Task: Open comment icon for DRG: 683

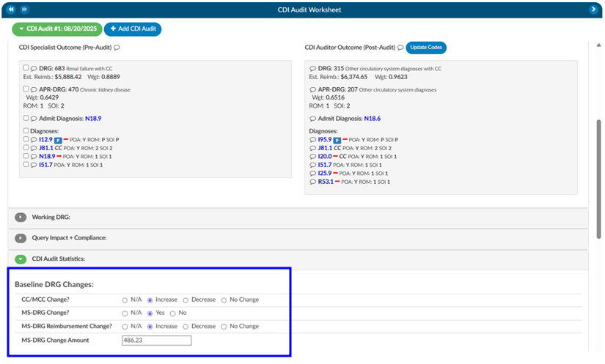Action: (34, 69)
